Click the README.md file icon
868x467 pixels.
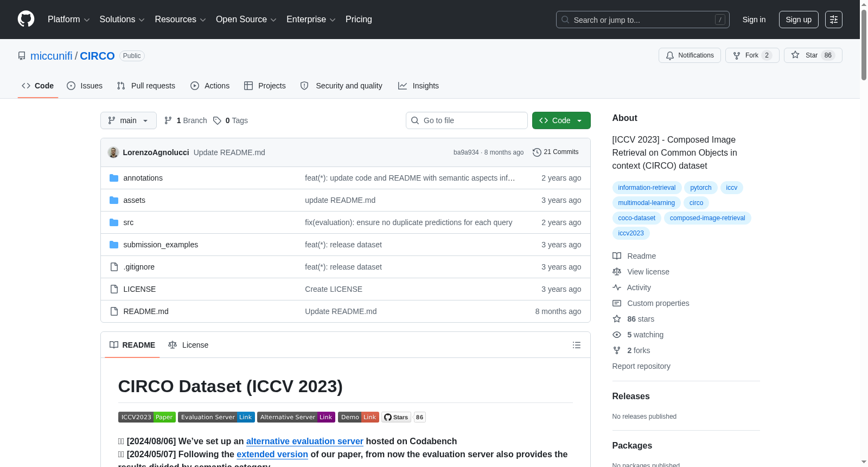[114, 311]
